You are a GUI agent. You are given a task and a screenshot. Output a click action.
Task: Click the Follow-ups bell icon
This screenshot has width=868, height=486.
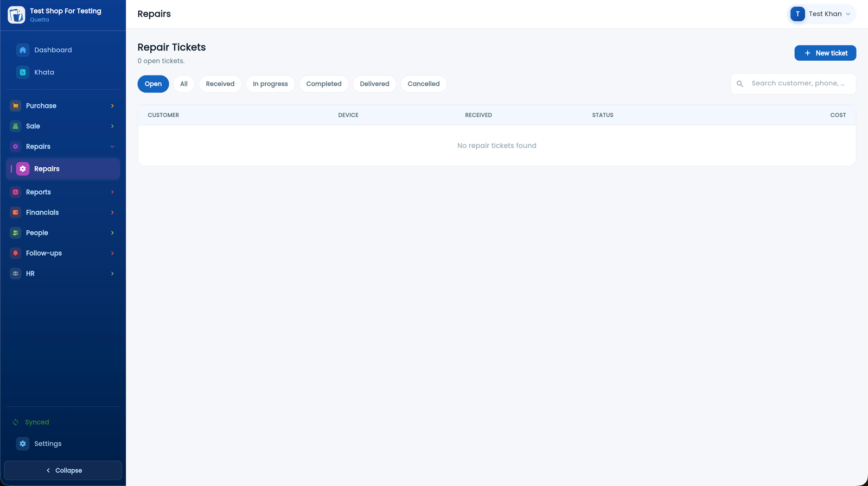coord(16,253)
